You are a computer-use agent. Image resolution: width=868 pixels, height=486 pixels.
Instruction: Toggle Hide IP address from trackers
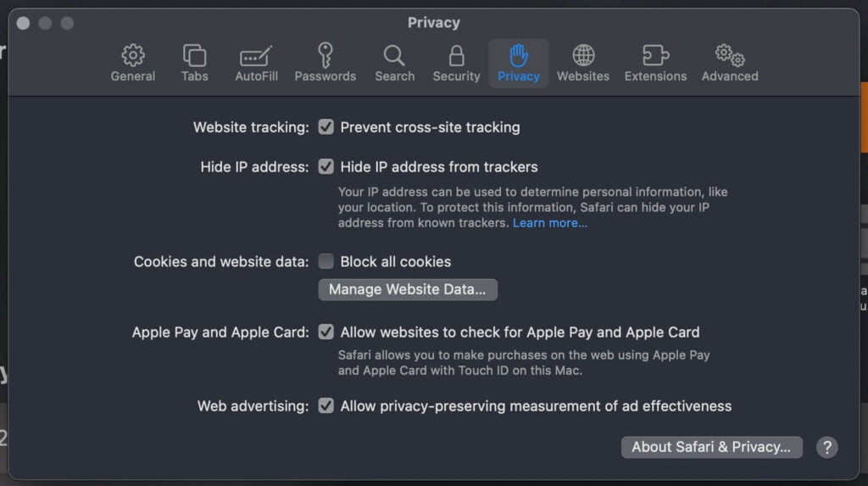click(x=326, y=166)
